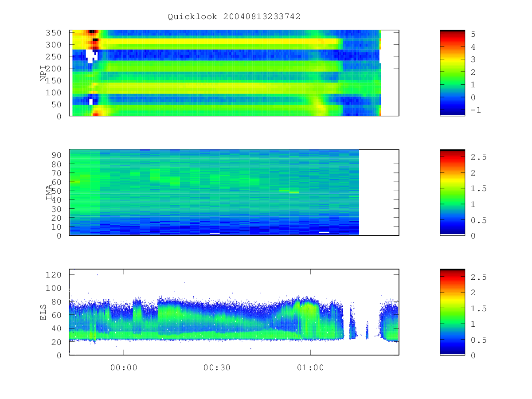This screenshot has width=532, height=399.
Task: Click the 0.5 label on ELS colorbar
Action: 478,340
